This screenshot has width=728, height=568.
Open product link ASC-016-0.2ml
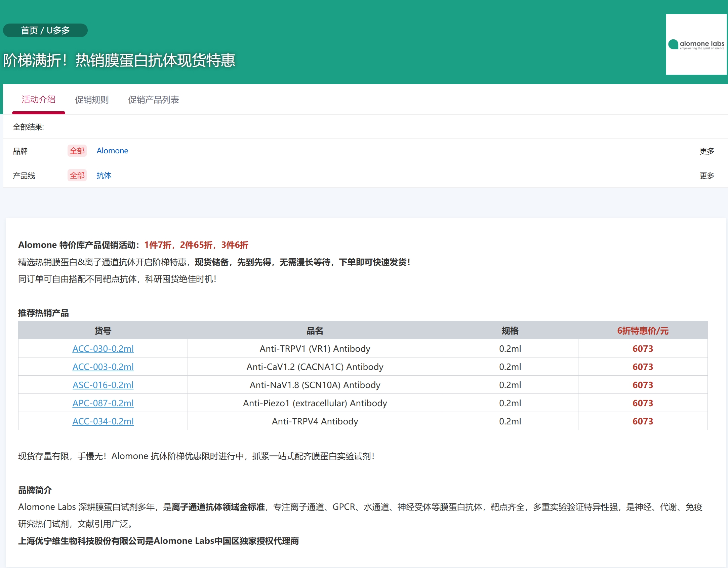(x=103, y=385)
